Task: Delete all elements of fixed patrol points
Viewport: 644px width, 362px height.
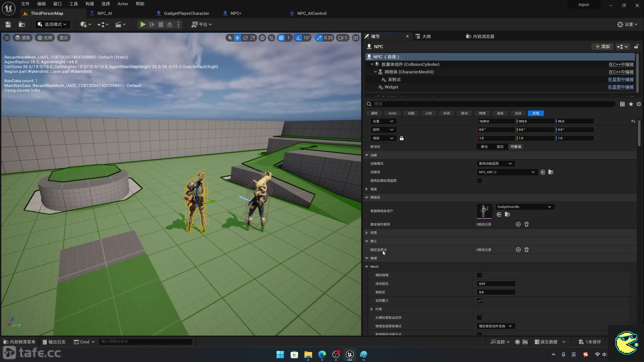Action: 527,250
